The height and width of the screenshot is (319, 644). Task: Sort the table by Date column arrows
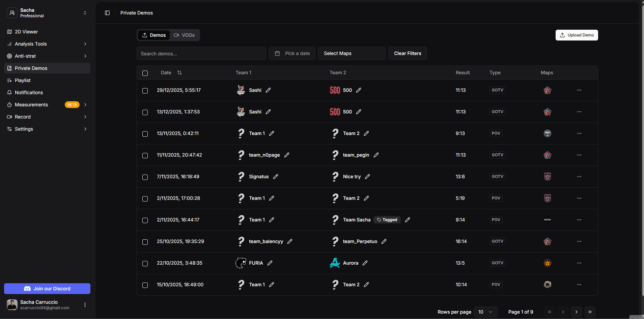[x=179, y=73]
